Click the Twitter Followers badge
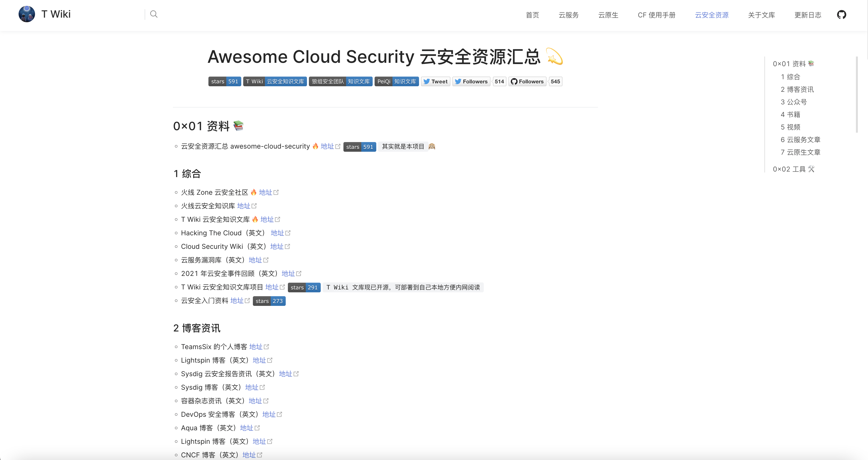Image resolution: width=868 pixels, height=460 pixels. [x=471, y=82]
